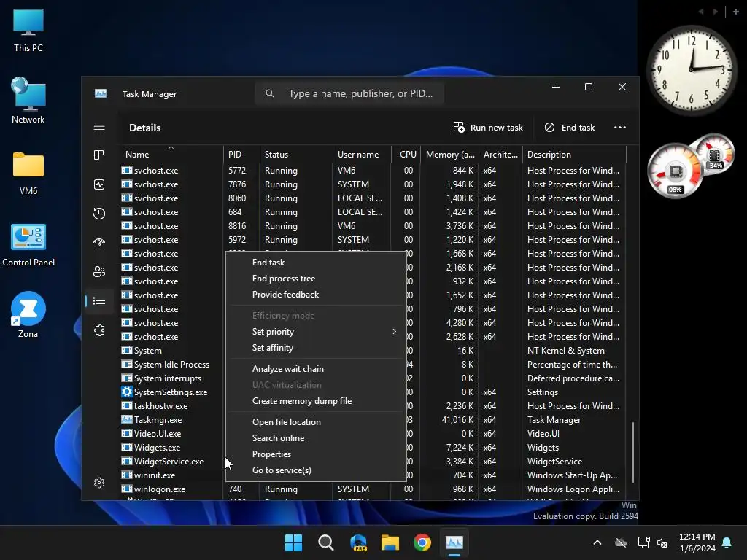Launch Microsoft Edge from taskbar
The image size is (747, 560).
358,542
